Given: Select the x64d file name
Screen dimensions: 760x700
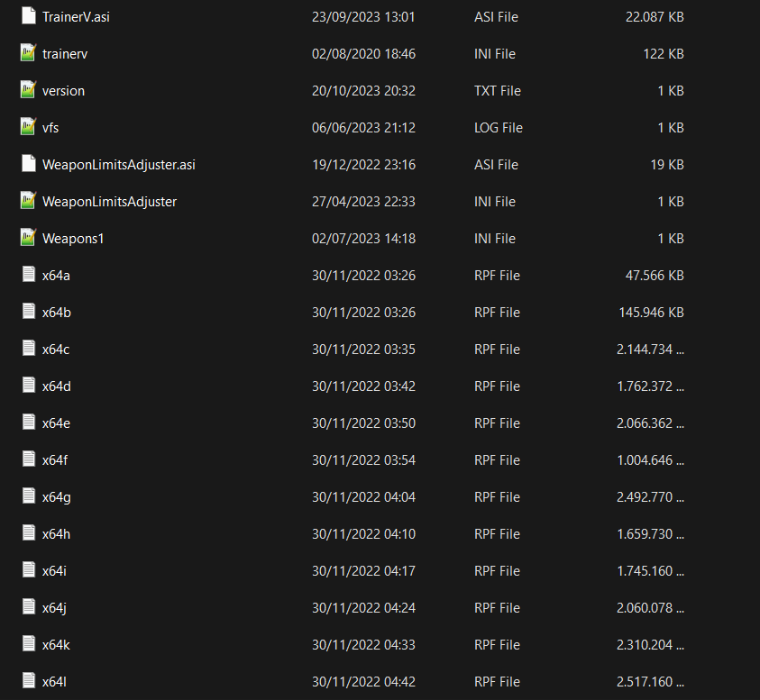Looking at the screenshot, I should tap(57, 386).
